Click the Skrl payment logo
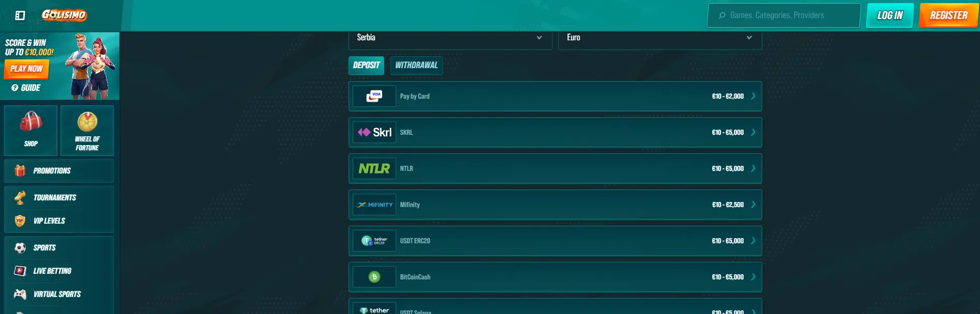The height and width of the screenshot is (314, 980). point(374,132)
